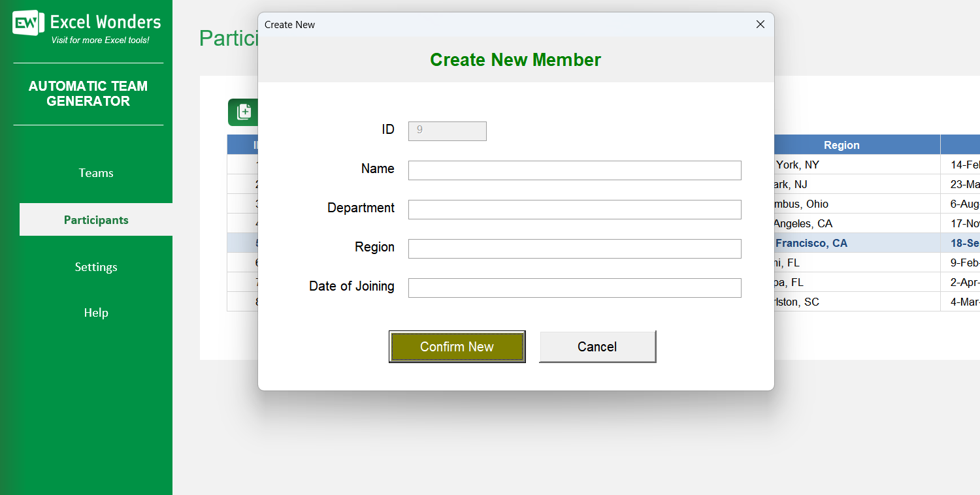The image size is (980, 495).
Task: Open the Teams sidebar section
Action: click(x=95, y=172)
